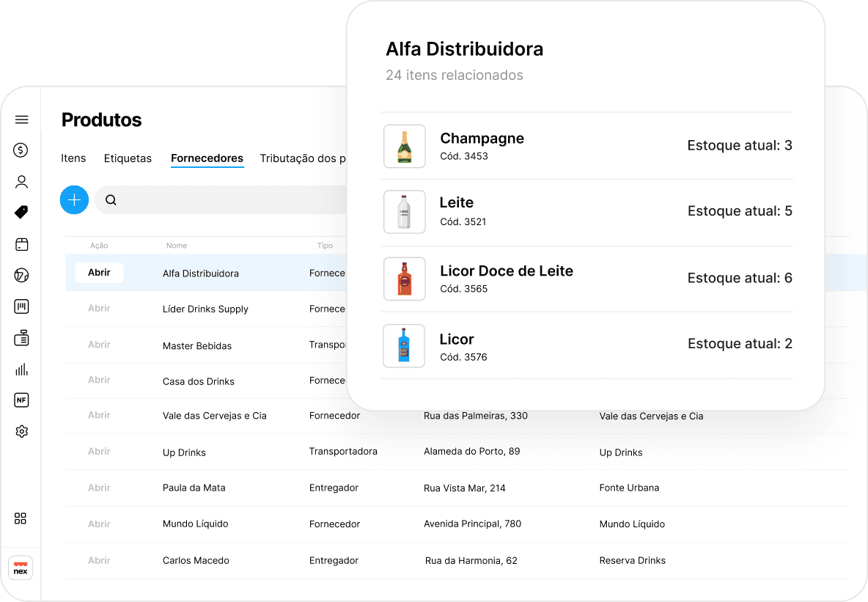Open the Tributação dos produtos tab
Screen dimensions: 868x602
303,158
